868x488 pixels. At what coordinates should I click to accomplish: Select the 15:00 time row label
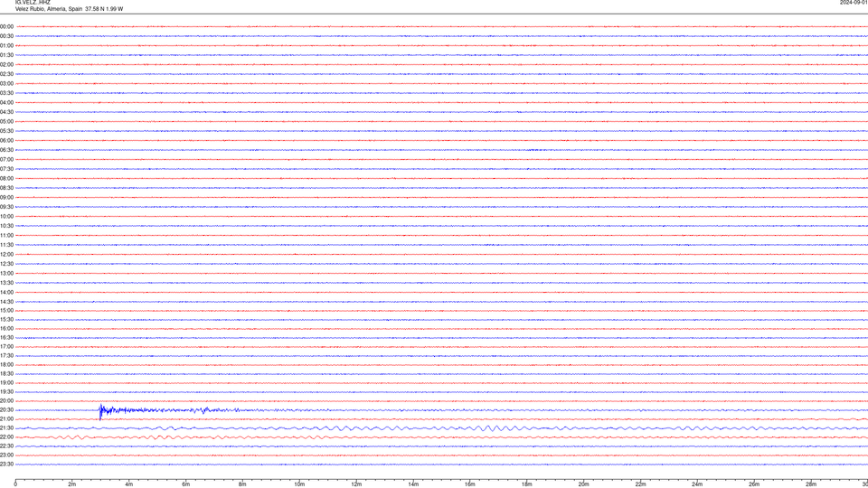coord(6,310)
